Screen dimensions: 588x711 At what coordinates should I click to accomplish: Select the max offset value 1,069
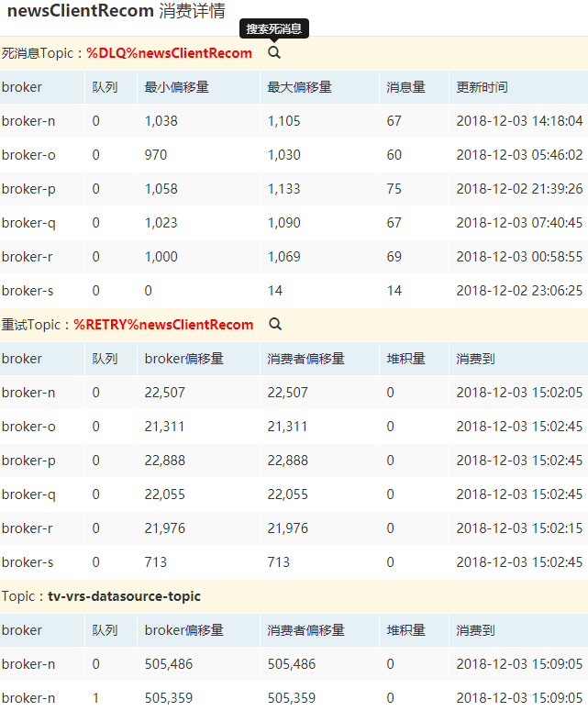[x=283, y=257]
